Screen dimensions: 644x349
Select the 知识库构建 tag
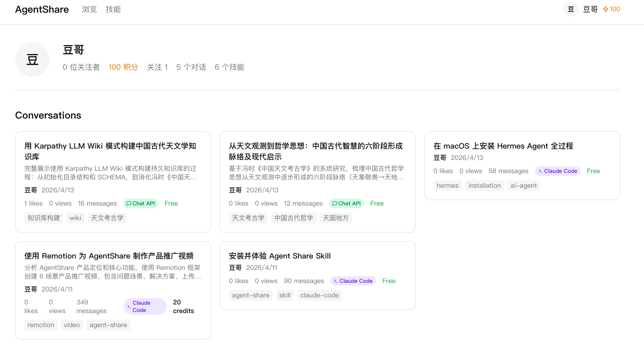[x=44, y=218]
